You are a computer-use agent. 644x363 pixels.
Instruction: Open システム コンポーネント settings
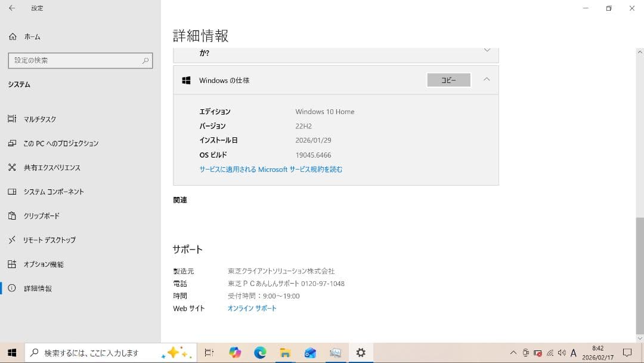(x=80, y=192)
